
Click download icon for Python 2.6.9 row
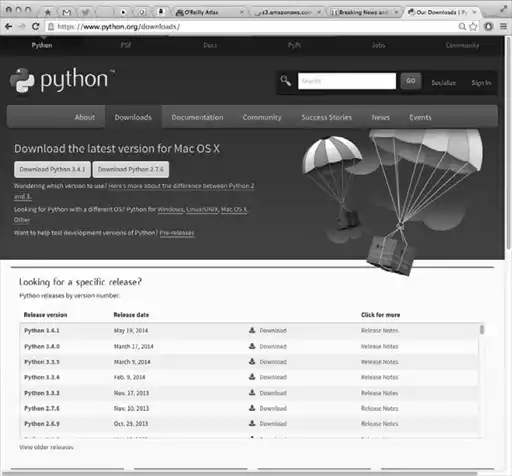(252, 423)
